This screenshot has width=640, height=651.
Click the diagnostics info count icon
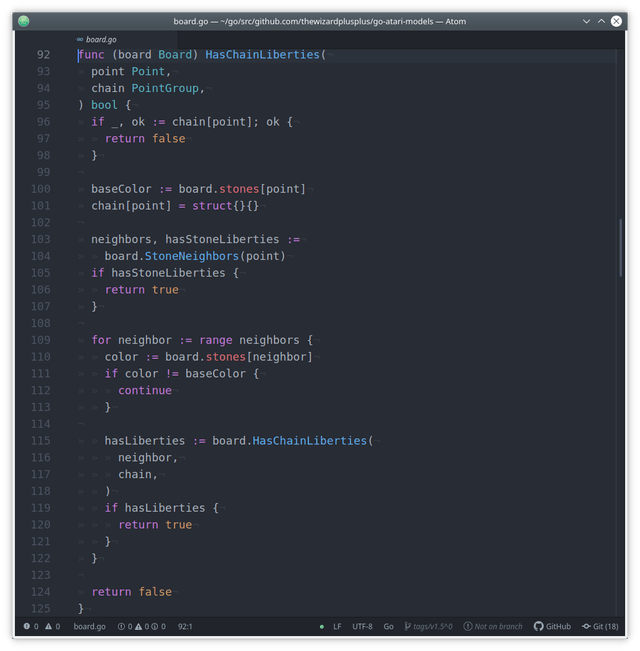click(154, 626)
